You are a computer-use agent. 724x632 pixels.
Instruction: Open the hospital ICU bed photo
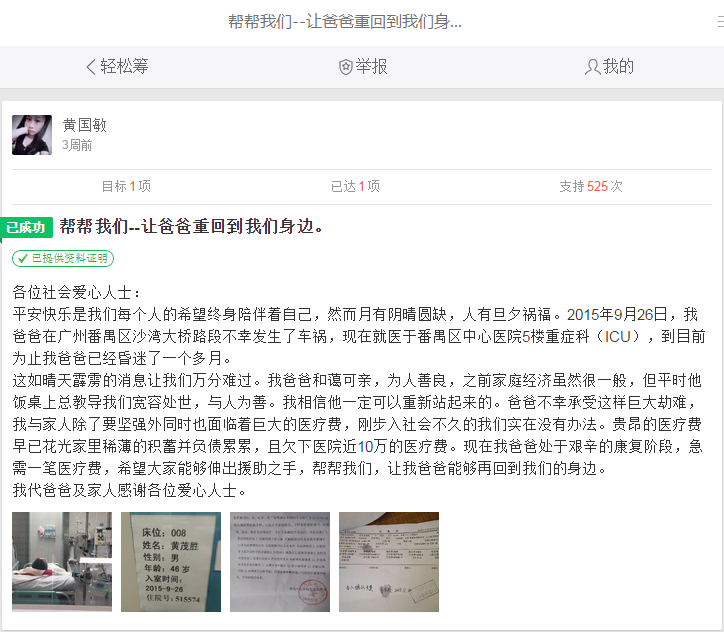coord(62,562)
